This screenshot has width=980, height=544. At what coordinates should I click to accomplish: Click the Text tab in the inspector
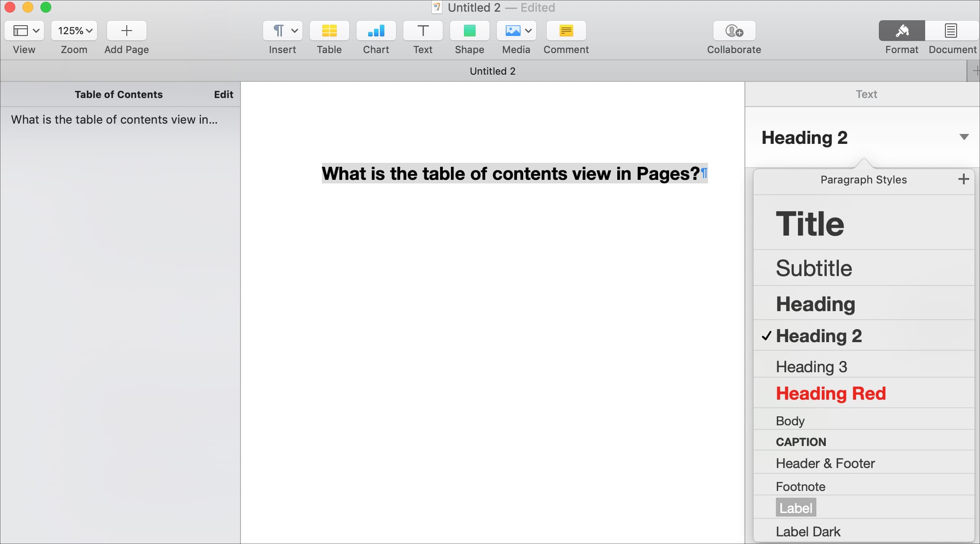866,94
